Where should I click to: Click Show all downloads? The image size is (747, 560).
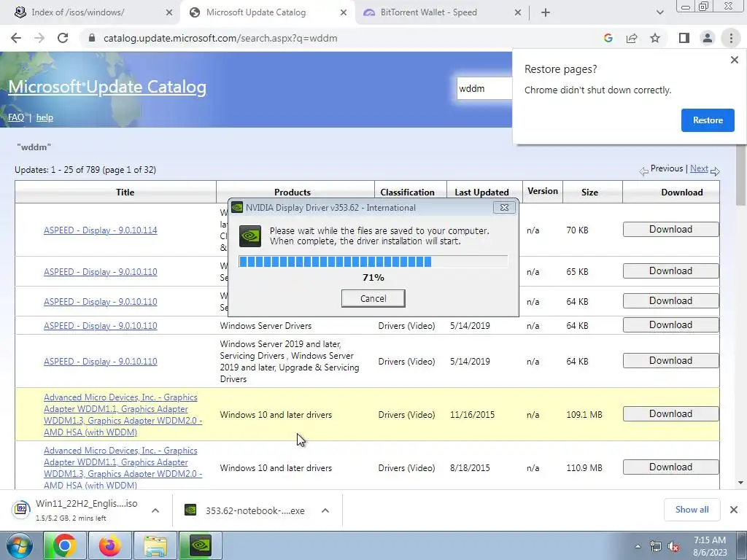[x=692, y=510]
